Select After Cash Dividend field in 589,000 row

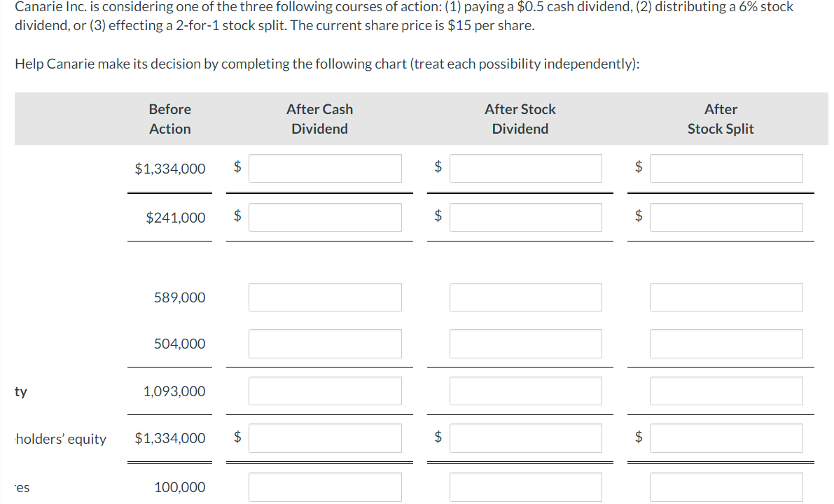pos(325,297)
